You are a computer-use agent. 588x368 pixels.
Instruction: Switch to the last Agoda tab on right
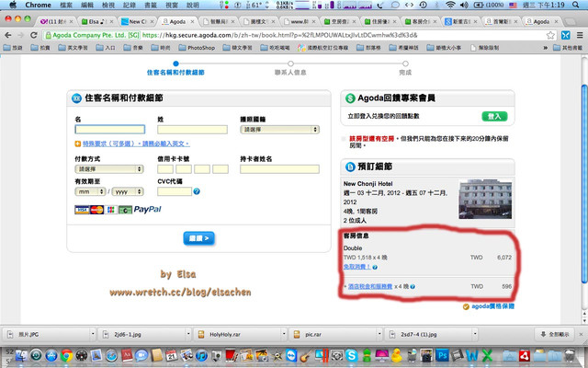pyautogui.click(x=541, y=21)
